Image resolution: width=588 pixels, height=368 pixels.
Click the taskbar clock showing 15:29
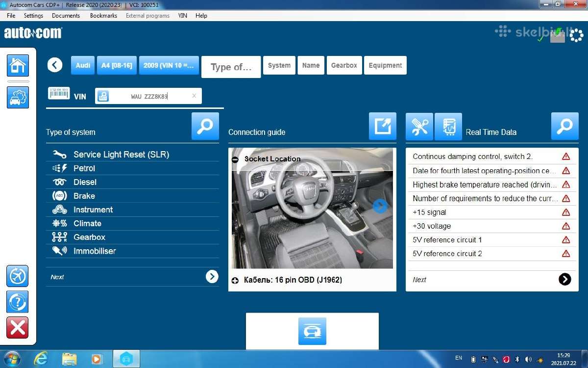coord(563,359)
